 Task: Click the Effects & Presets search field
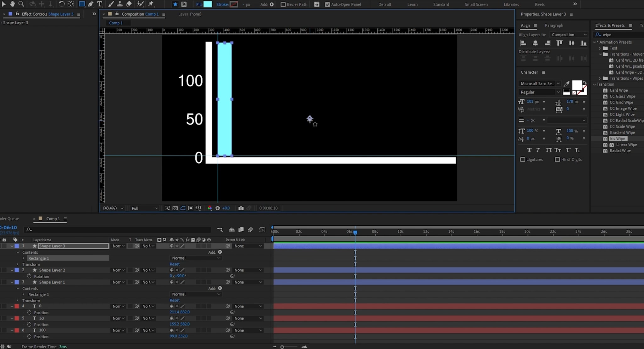(x=616, y=35)
